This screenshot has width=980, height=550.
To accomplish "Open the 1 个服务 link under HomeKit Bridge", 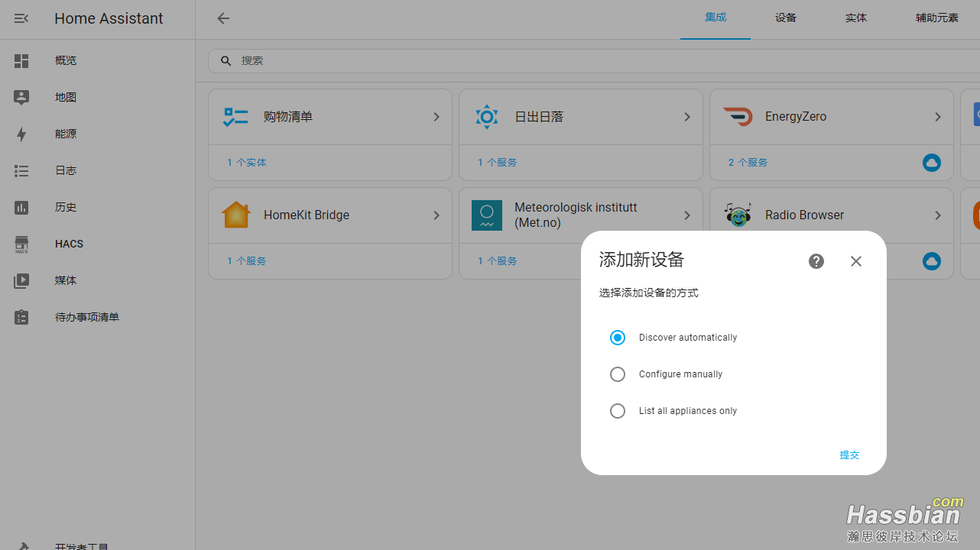I will [247, 261].
